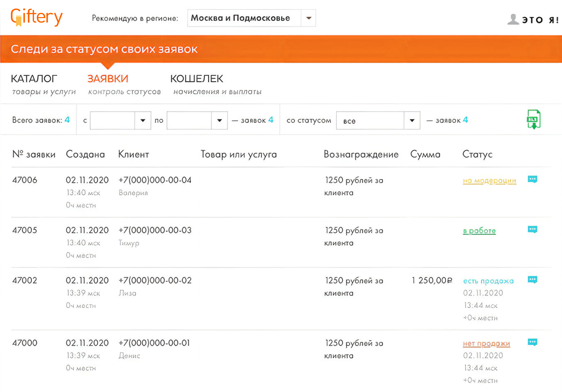Click the user profile avatar icon

pos(513,19)
